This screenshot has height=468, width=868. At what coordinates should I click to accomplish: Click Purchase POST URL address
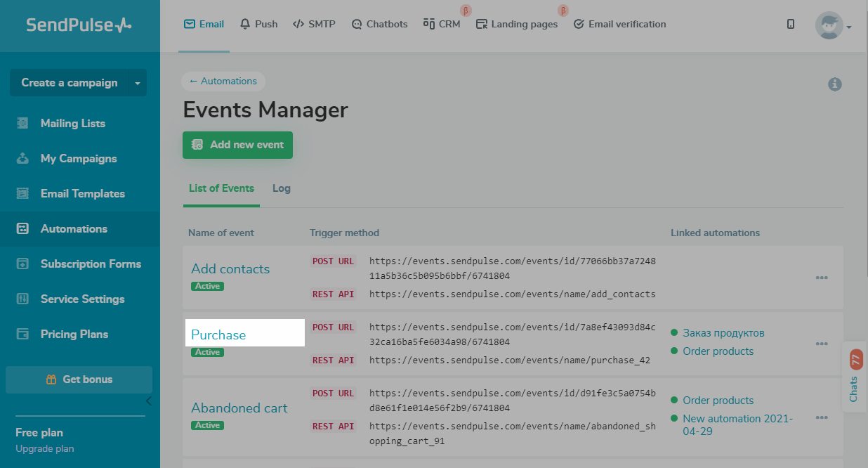click(513, 334)
